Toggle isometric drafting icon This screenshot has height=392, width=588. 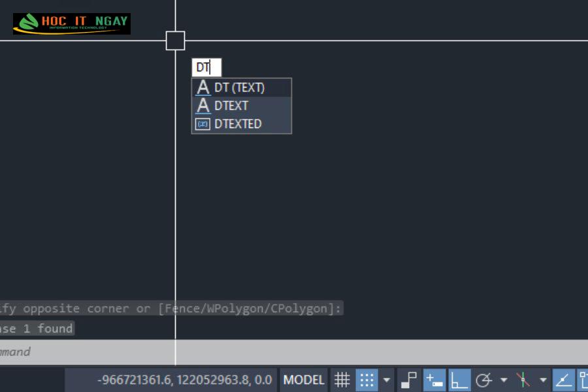[523, 380]
